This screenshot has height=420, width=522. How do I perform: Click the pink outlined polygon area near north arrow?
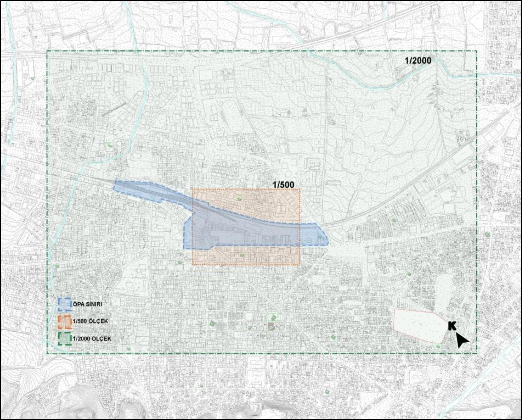click(419, 325)
